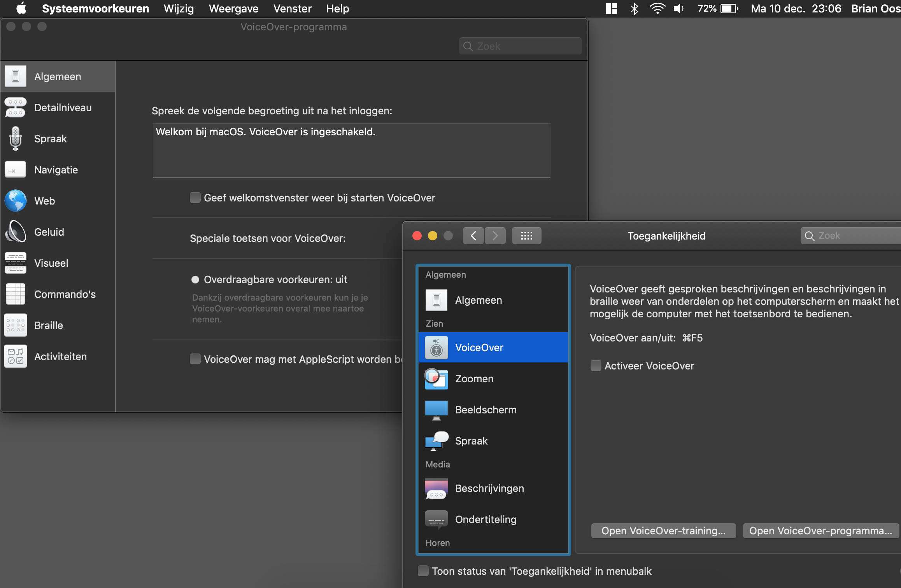Open the Help menu
The height and width of the screenshot is (588, 901).
337,9
